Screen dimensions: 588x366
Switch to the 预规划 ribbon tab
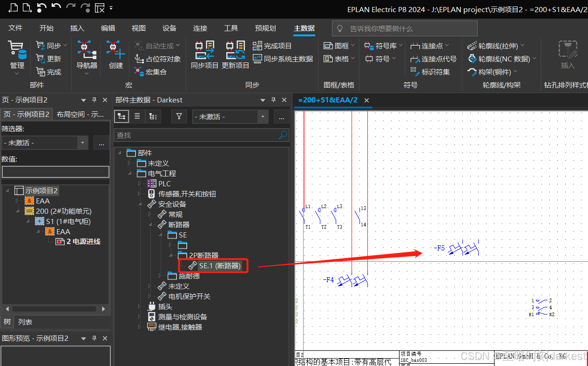point(265,28)
